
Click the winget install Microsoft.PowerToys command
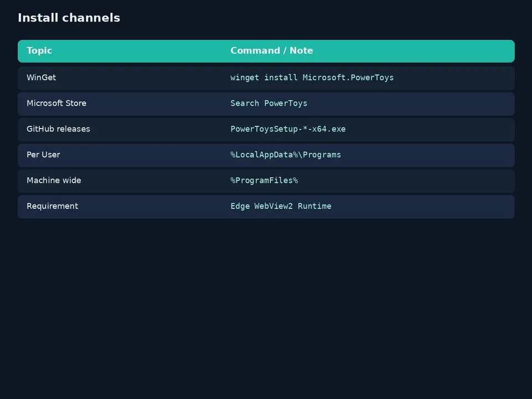[x=312, y=78]
